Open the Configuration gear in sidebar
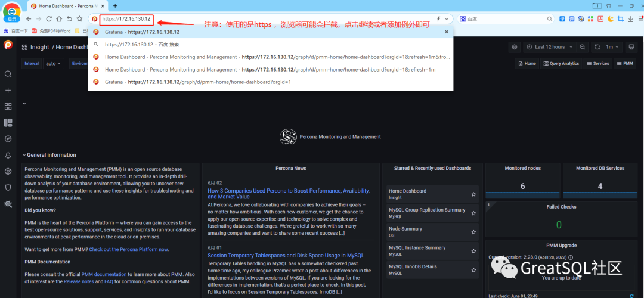 pyautogui.click(x=8, y=171)
